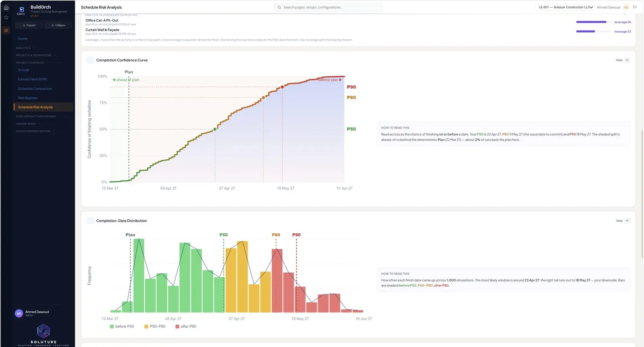Viewport: 644px width, 347px height.
Task: Expand all sidebar sections with Expand button
Action: click(x=29, y=25)
